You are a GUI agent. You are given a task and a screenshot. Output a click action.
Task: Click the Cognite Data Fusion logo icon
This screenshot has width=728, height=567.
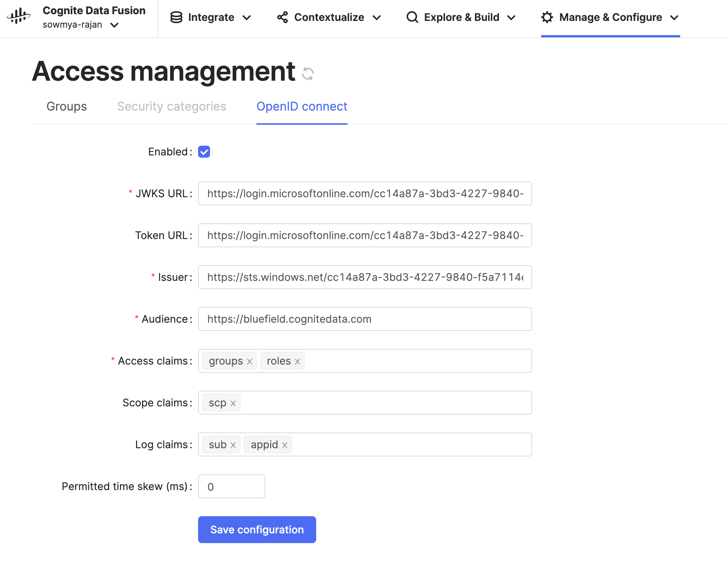tap(19, 16)
